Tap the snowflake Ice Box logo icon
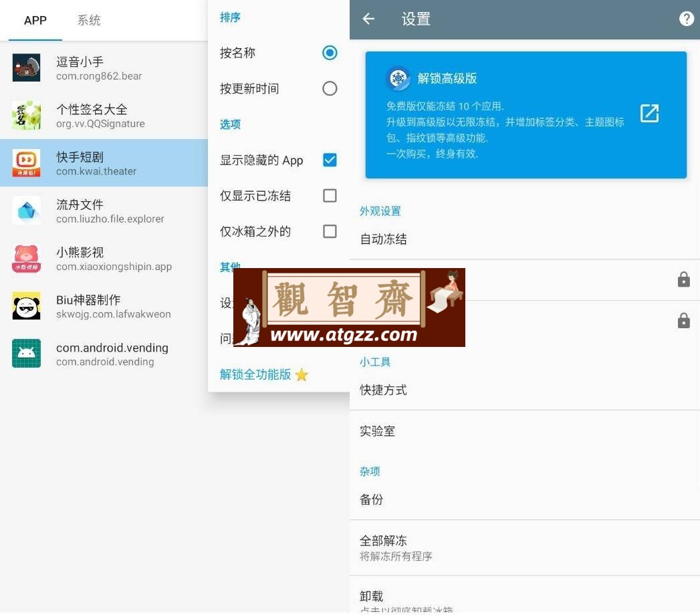The image size is (700, 615). (x=398, y=79)
